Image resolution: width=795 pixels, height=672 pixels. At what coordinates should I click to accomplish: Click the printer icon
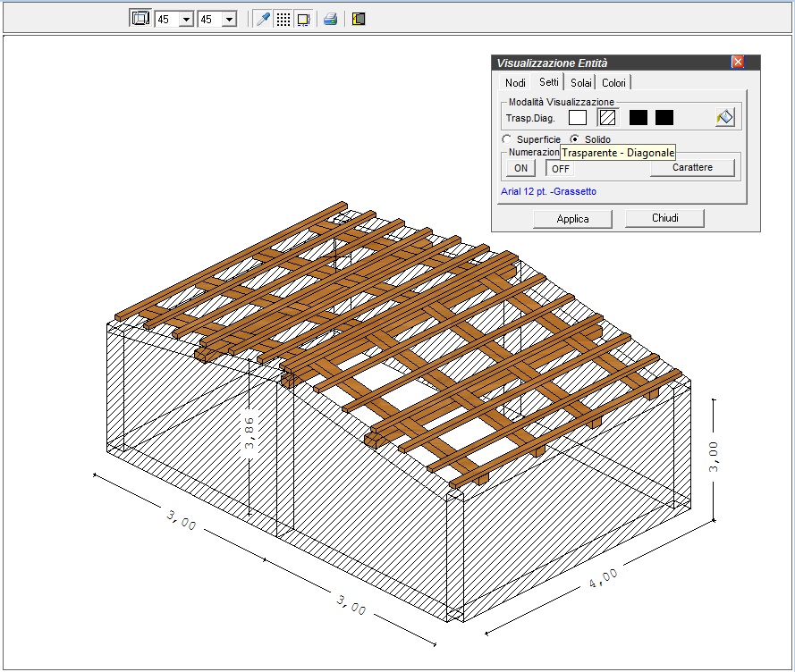pyautogui.click(x=331, y=20)
